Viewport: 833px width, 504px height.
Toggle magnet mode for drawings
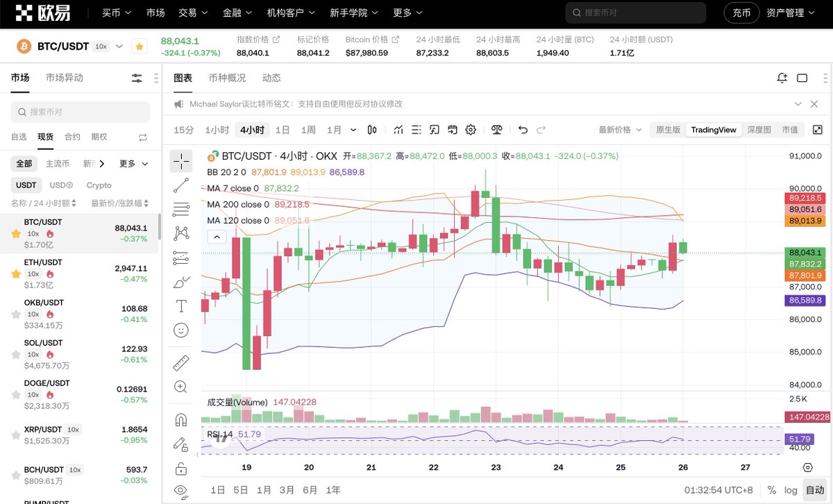(x=181, y=420)
